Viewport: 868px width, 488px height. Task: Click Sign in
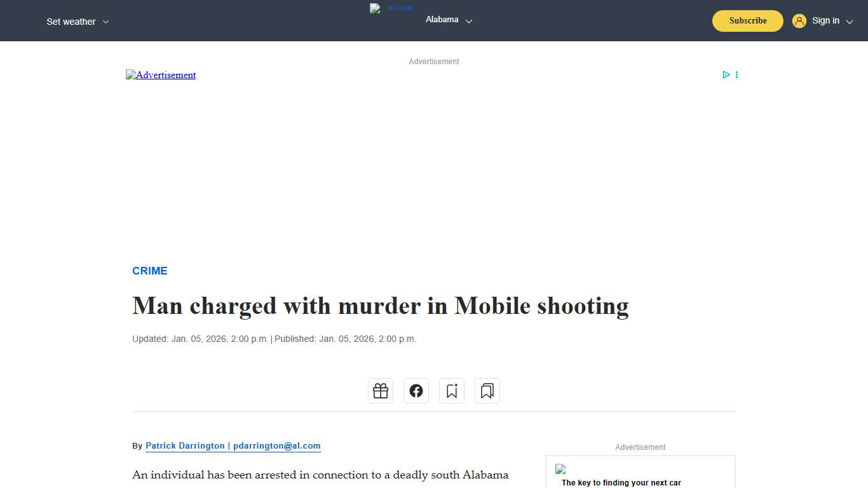click(x=825, y=20)
